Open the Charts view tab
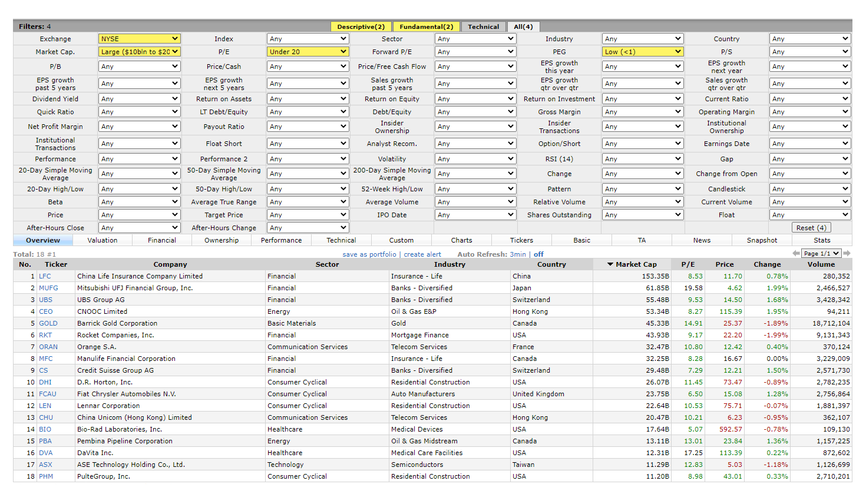866x504 pixels. click(462, 240)
